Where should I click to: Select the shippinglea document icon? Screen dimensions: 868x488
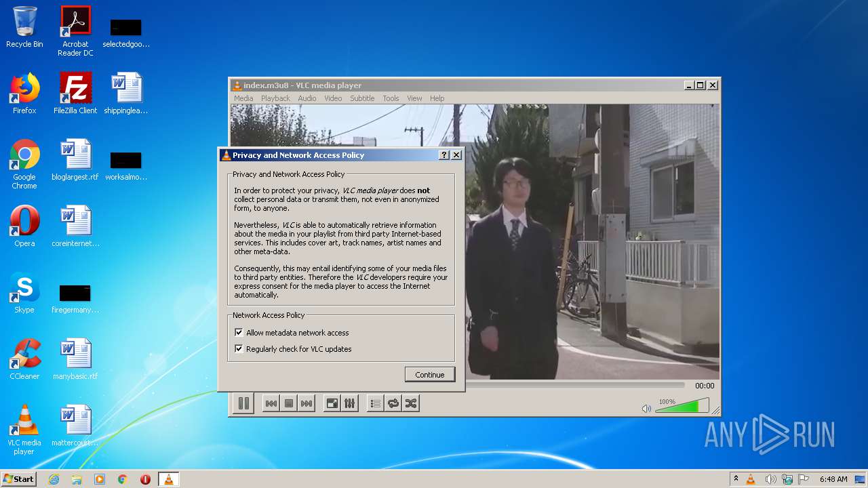point(126,94)
